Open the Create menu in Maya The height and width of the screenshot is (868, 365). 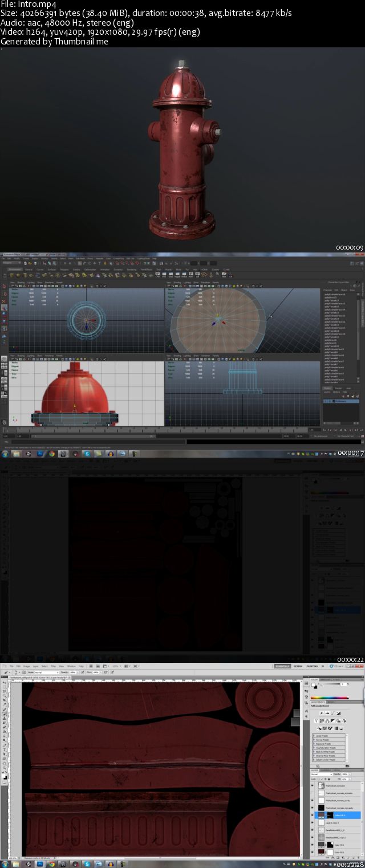tap(26, 258)
